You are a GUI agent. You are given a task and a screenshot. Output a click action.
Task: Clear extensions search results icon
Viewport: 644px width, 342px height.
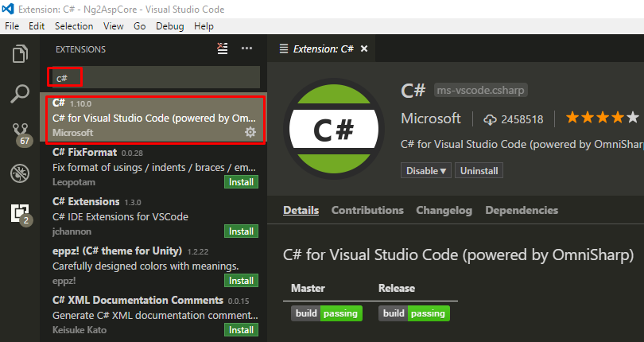222,49
